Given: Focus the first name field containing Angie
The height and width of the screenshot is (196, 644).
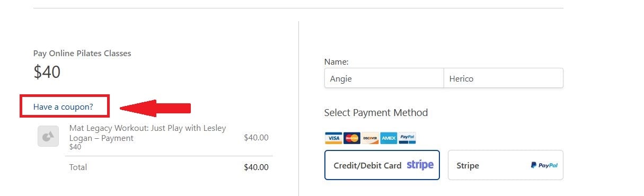Looking at the screenshot, I should [384, 78].
